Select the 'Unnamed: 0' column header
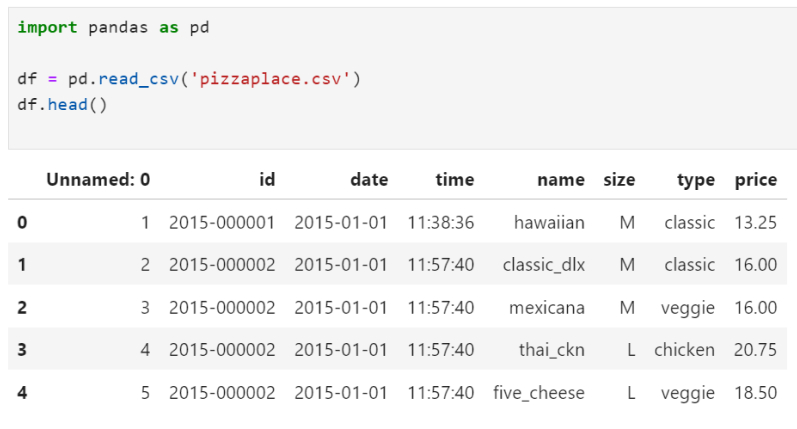The width and height of the screenshot is (797, 429). (98, 180)
